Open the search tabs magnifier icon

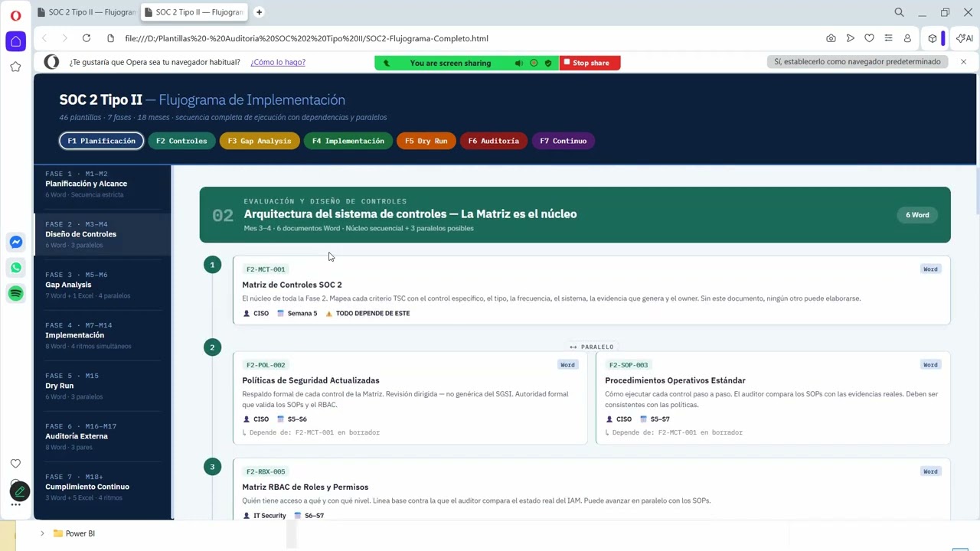tap(899, 12)
